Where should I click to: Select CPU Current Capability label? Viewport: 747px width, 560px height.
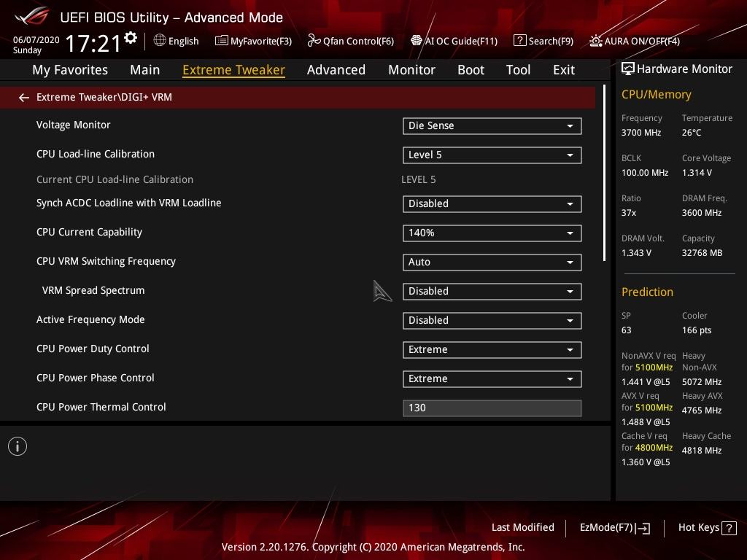89,232
